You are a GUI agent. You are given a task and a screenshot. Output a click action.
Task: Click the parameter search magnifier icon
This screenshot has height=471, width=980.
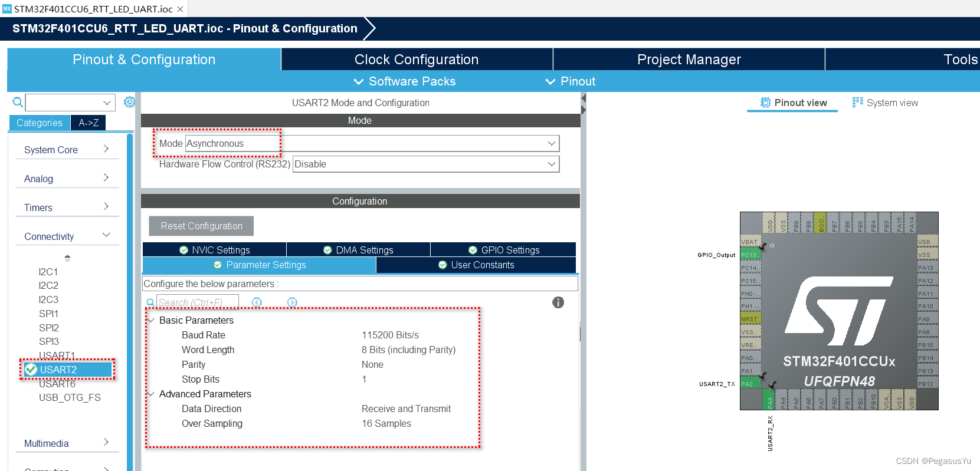[150, 302]
